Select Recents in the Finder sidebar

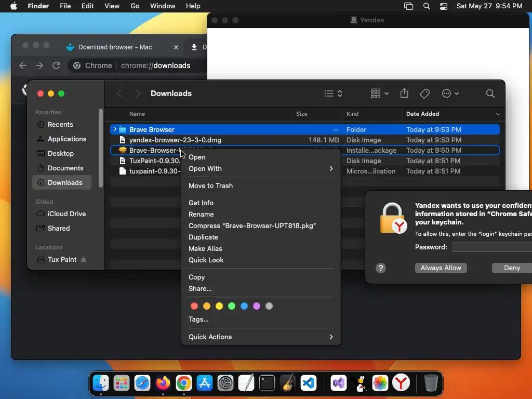tap(61, 125)
